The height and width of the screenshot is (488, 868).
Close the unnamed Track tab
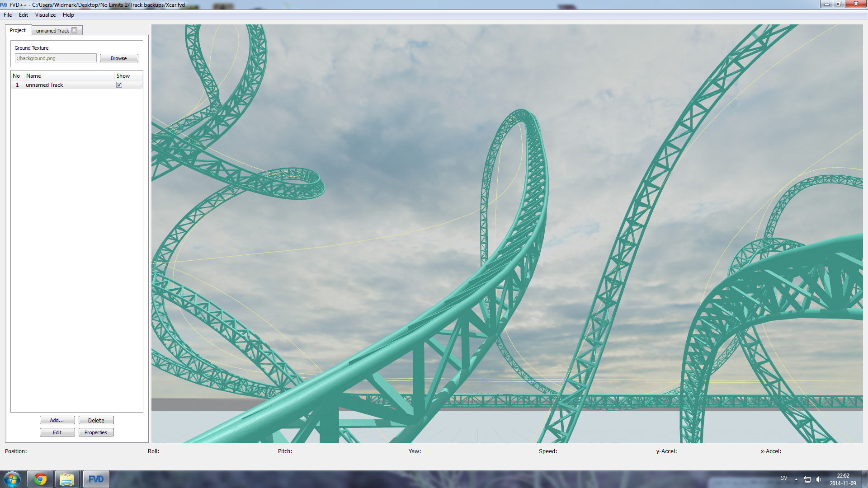[x=74, y=30]
